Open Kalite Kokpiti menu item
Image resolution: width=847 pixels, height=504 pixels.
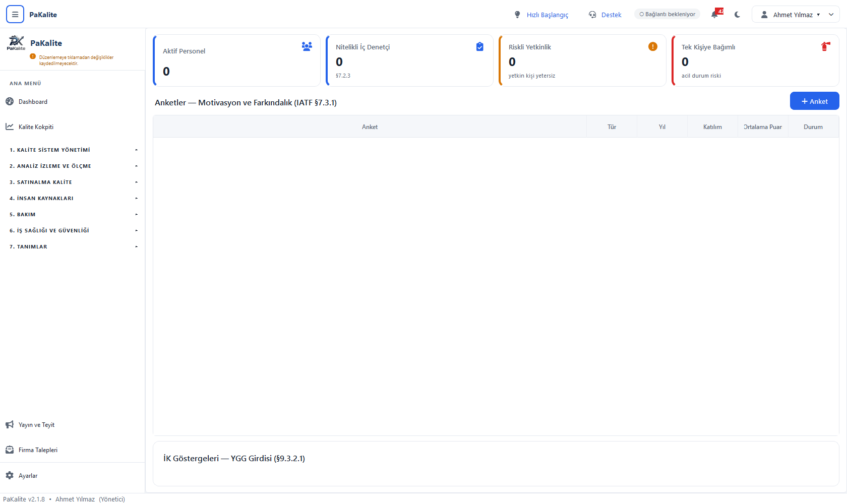point(73,127)
